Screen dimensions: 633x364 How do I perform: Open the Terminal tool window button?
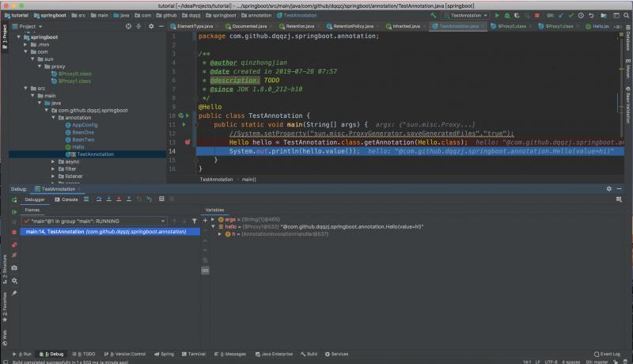click(x=194, y=354)
